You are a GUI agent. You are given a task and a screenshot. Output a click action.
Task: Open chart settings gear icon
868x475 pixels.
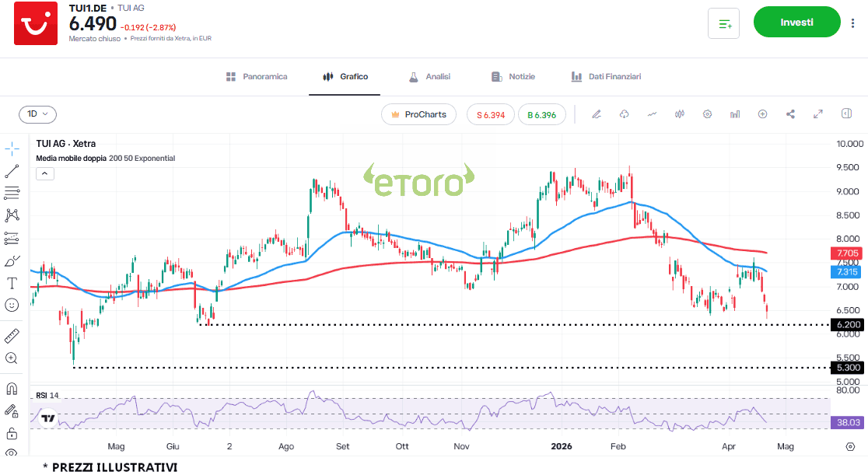(707, 114)
